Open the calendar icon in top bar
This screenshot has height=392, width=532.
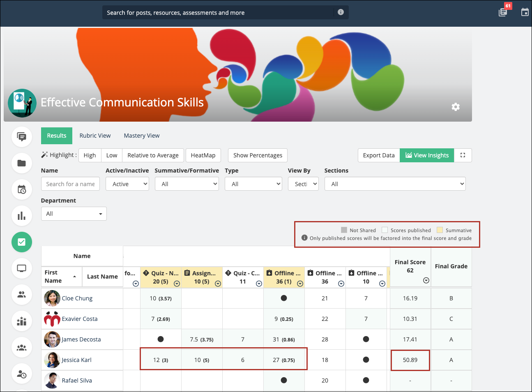point(525,12)
